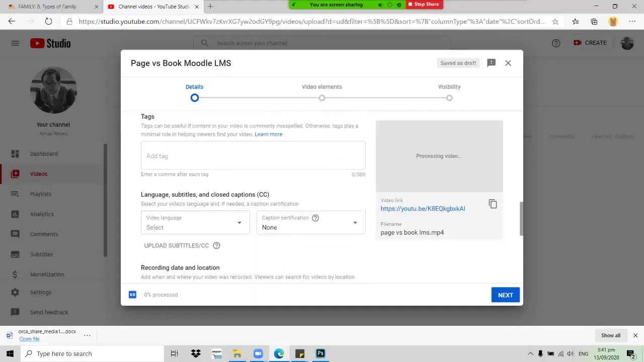The height and width of the screenshot is (362, 644).
Task: Expand the Caption certification dropdown
Action: click(311, 223)
